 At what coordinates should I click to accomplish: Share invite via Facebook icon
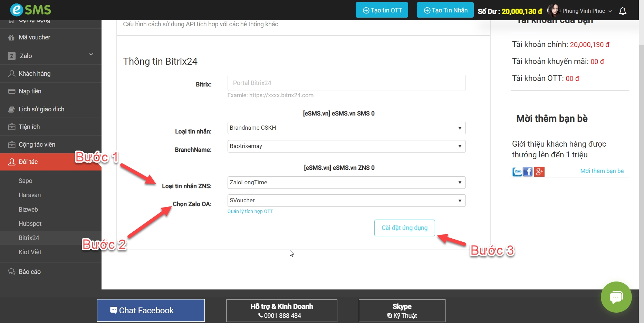[x=528, y=172]
